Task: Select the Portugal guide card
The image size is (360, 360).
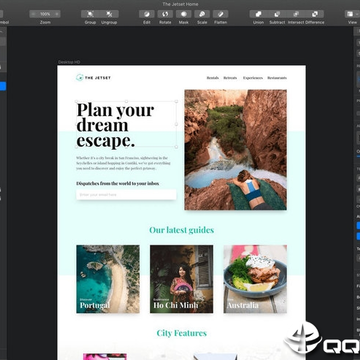Action: pos(108,279)
